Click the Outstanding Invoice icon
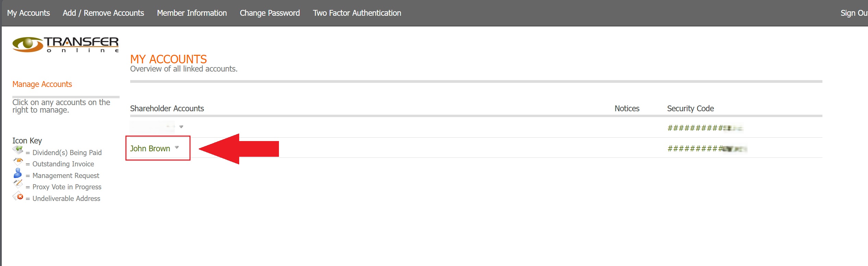Screen dimensions: 868x266 point(18,161)
